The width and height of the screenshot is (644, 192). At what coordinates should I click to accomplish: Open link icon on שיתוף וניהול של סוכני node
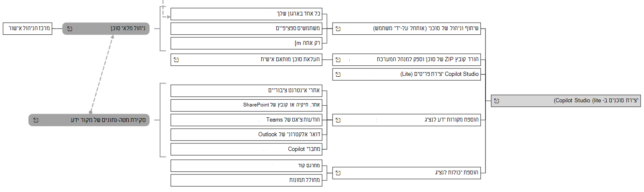338,29
